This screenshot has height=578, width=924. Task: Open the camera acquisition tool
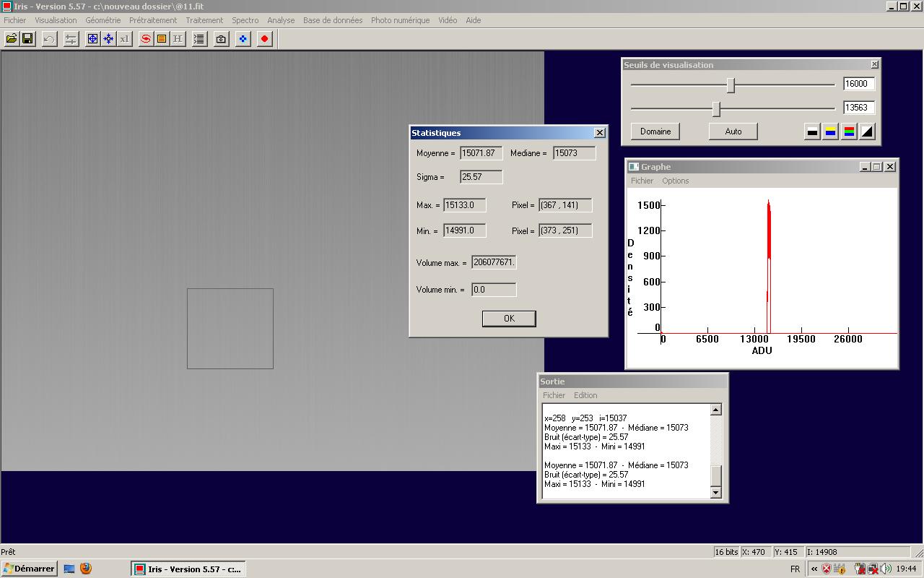point(221,39)
